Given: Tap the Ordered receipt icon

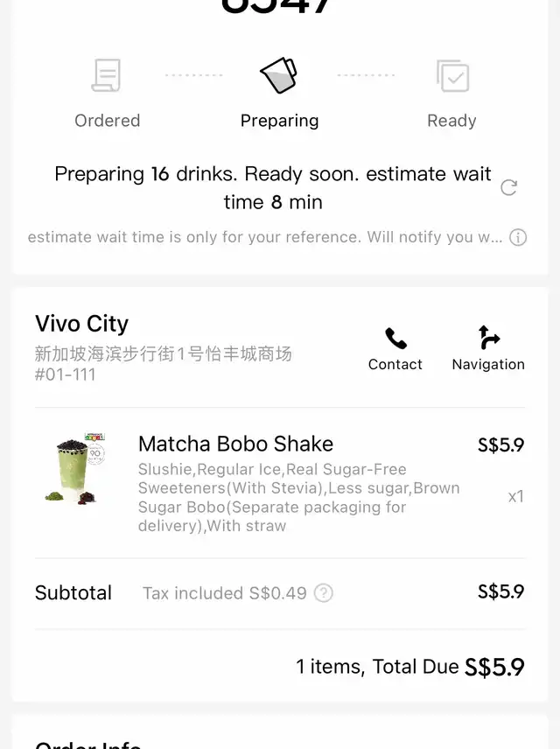Looking at the screenshot, I should click(106, 75).
